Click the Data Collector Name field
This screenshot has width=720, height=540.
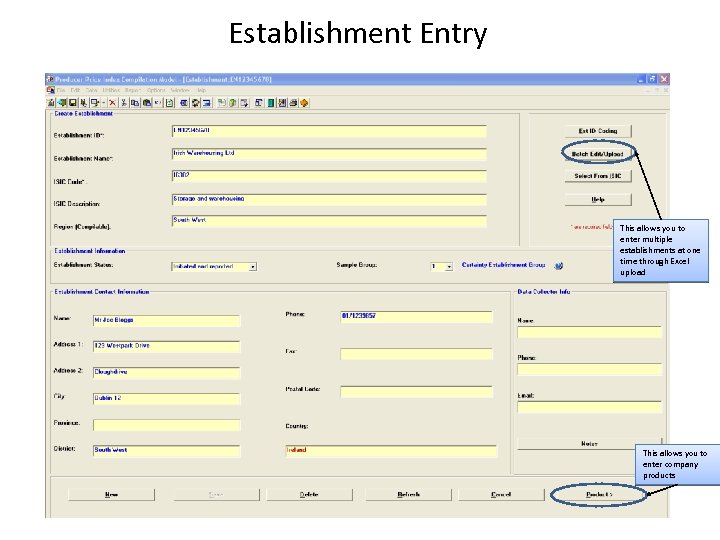tap(589, 332)
